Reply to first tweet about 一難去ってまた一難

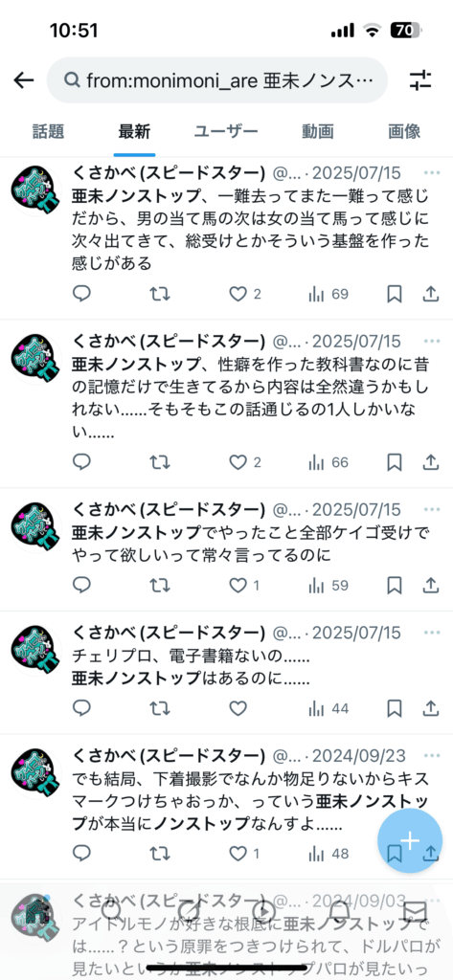[82, 294]
